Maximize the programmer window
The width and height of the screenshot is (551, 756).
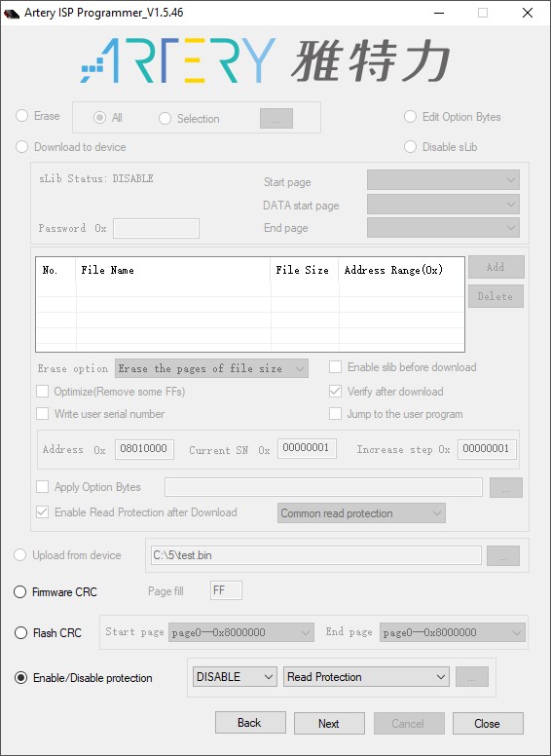483,13
